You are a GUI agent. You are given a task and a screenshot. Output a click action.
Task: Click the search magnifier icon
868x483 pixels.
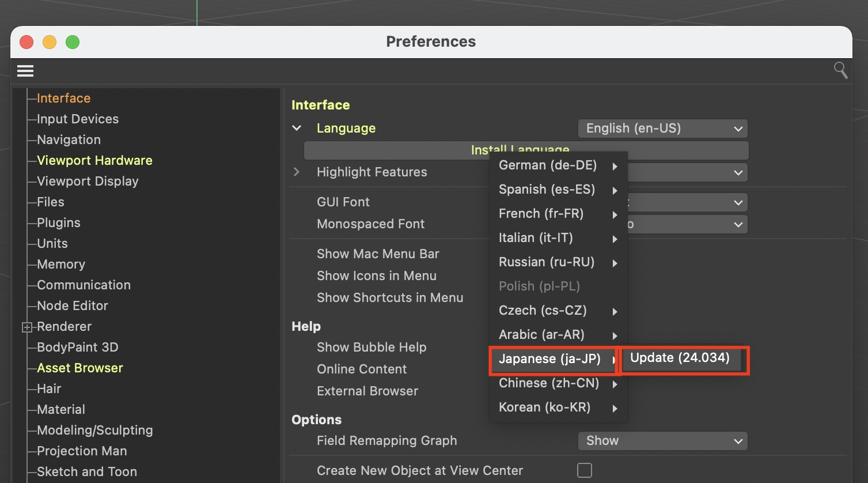[x=840, y=70]
